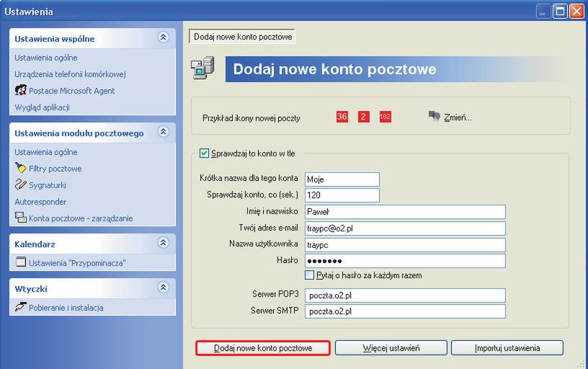Click the Konta pocztowe - zarządzanie envelope icon
This screenshot has height=369, width=588.
coord(21,217)
